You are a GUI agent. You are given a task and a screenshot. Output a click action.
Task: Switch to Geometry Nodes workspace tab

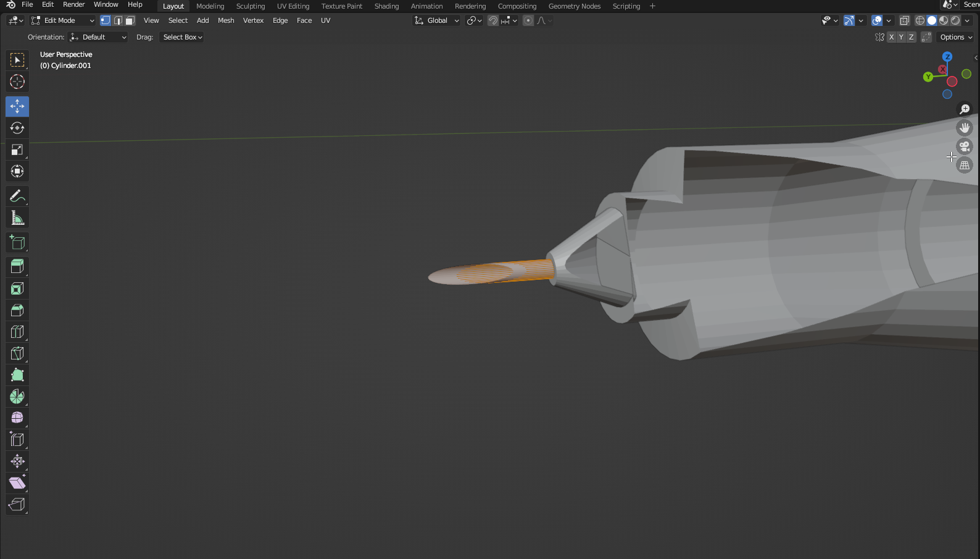pos(575,6)
